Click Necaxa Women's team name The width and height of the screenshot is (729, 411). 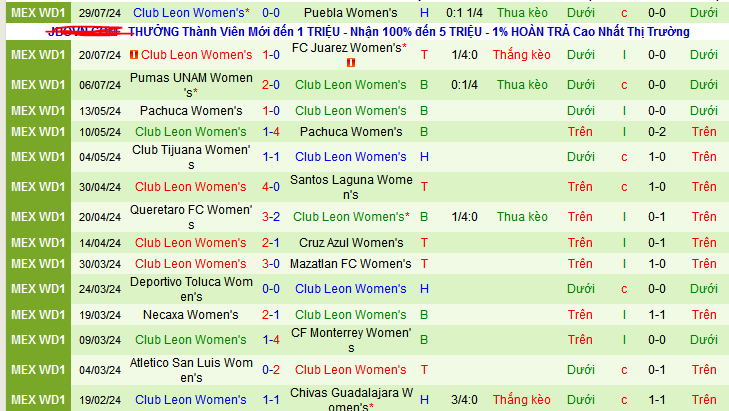(191, 315)
